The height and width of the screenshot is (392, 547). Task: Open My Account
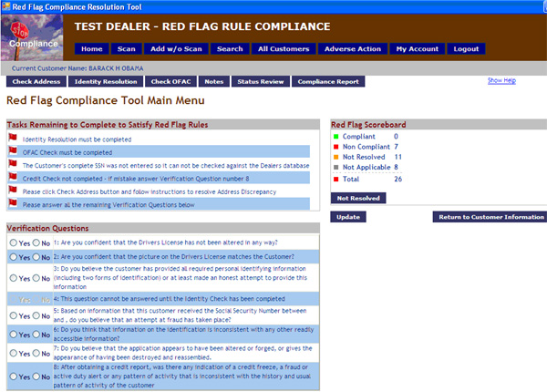418,49
